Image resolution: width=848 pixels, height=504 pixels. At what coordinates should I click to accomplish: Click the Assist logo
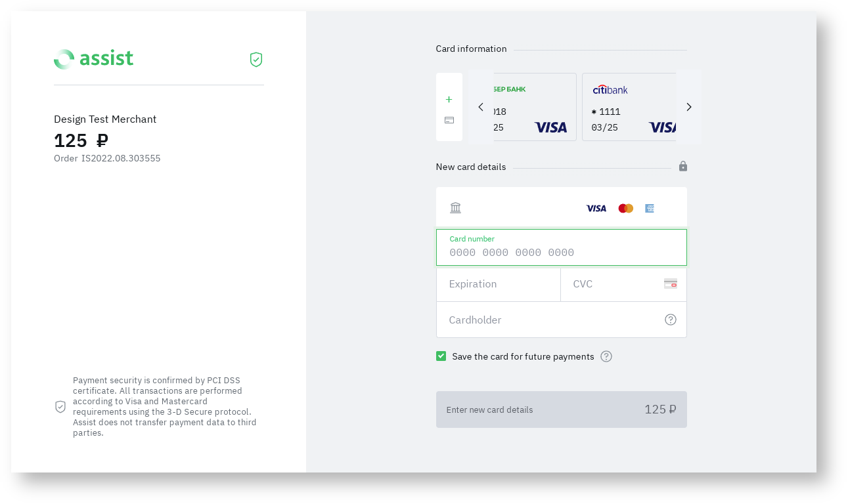[x=93, y=59]
